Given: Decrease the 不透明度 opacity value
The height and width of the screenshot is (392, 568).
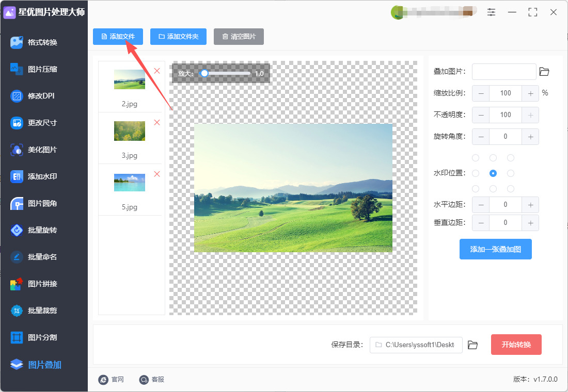Looking at the screenshot, I should pos(481,115).
